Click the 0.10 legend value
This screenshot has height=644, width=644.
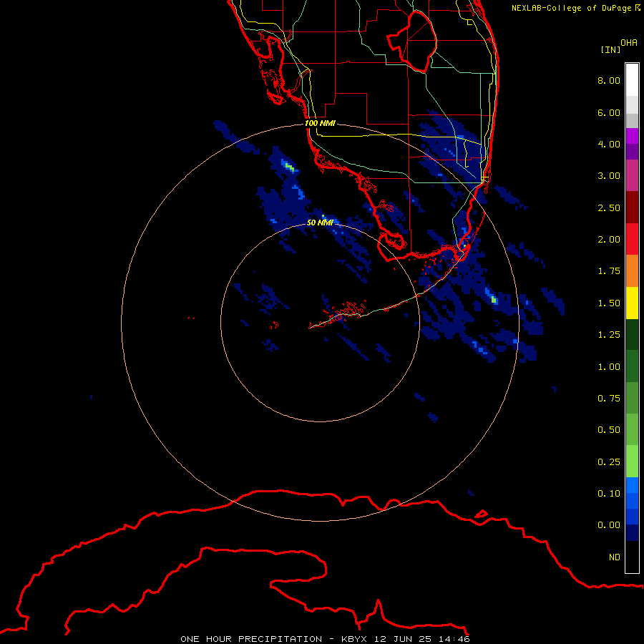click(609, 494)
